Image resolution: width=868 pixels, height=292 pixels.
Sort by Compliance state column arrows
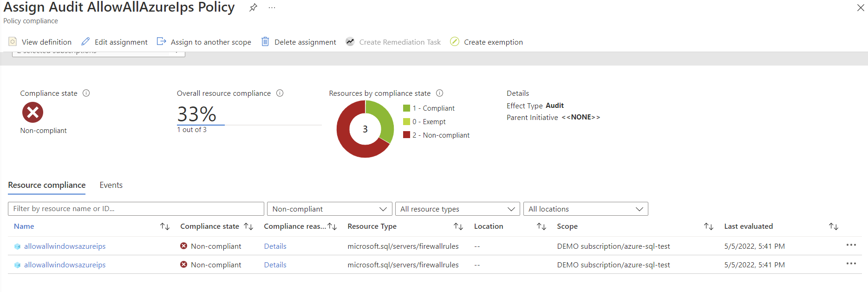(248, 226)
